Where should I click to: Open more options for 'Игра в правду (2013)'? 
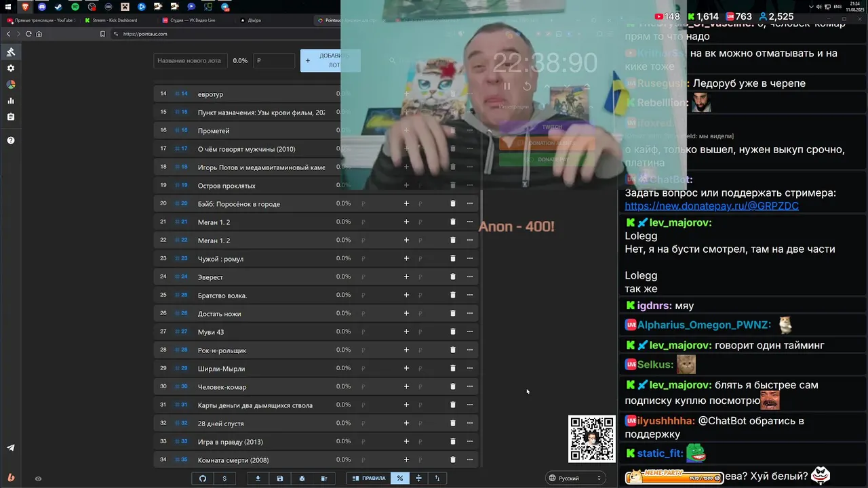[x=469, y=441]
